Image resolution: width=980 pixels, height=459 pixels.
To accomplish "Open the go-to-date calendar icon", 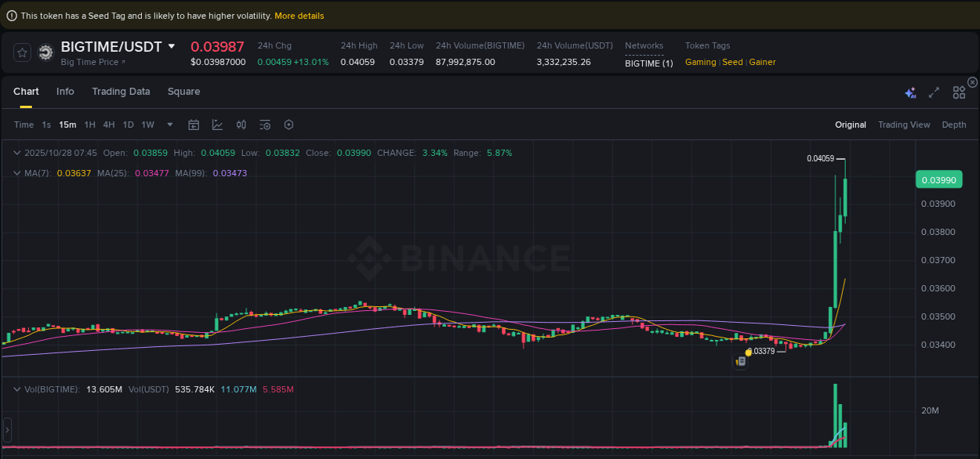I will point(194,125).
